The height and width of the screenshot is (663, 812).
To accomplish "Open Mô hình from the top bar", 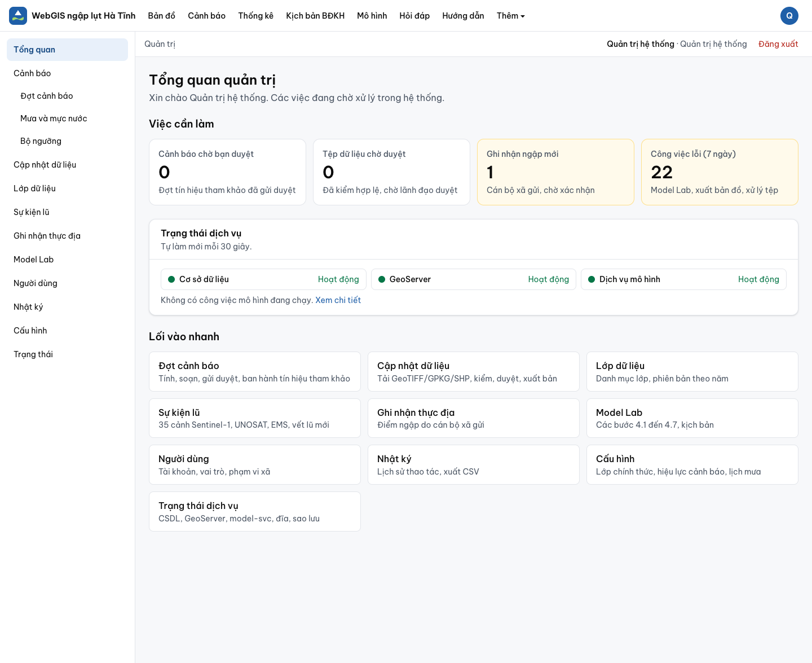I will (372, 16).
